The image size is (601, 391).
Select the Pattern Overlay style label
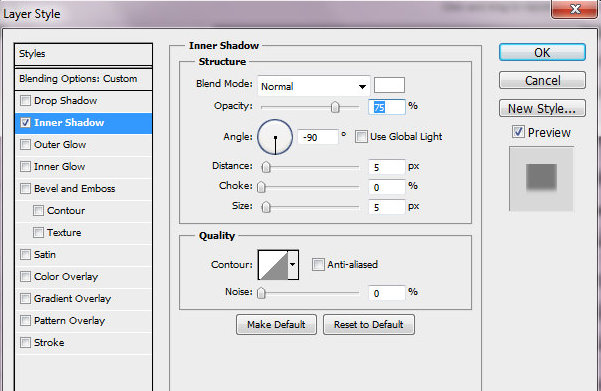pos(69,320)
